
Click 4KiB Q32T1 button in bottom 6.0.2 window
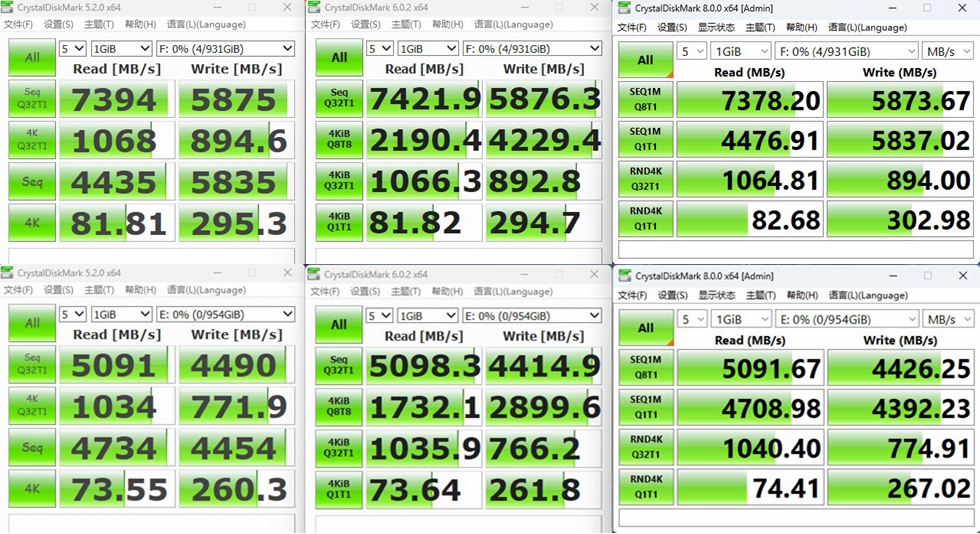(x=339, y=448)
